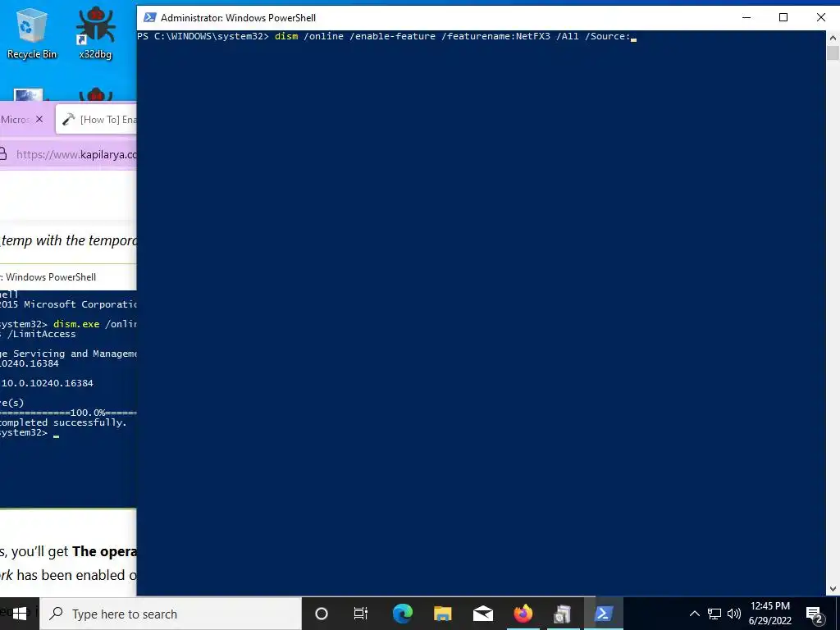Viewport: 840px width, 630px height.
Task: Open the volume speaker tray icon
Action: pos(734,614)
